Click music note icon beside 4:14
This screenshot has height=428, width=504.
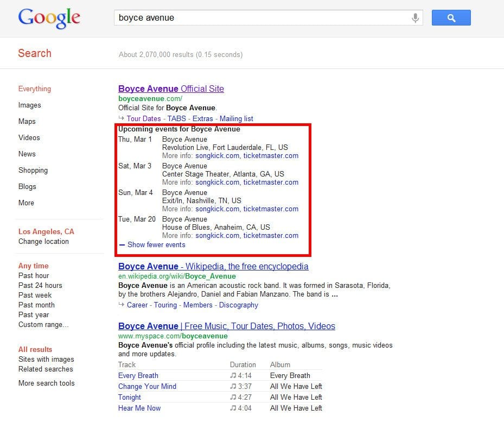click(x=233, y=375)
